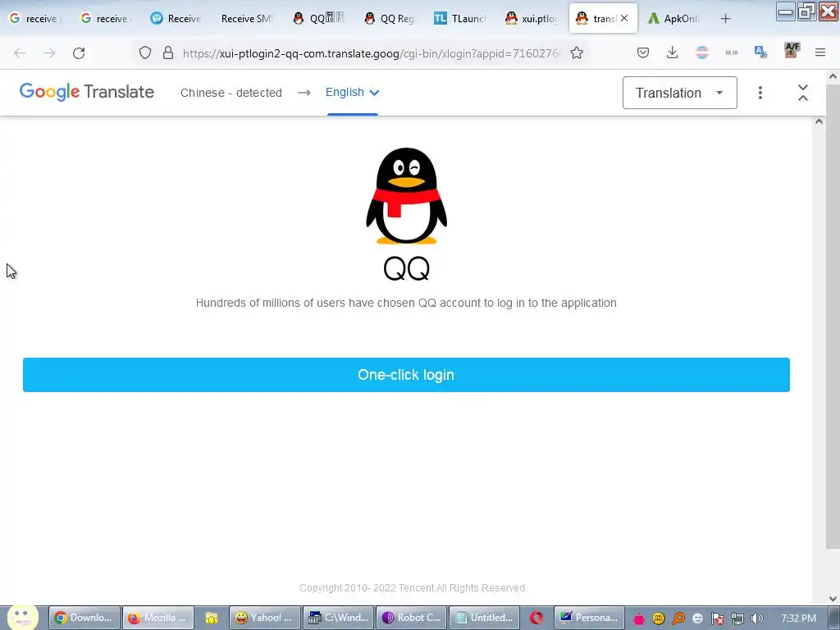This screenshot has height=630, width=840.
Task: Click outer scrollbar up arrow
Action: point(833,76)
